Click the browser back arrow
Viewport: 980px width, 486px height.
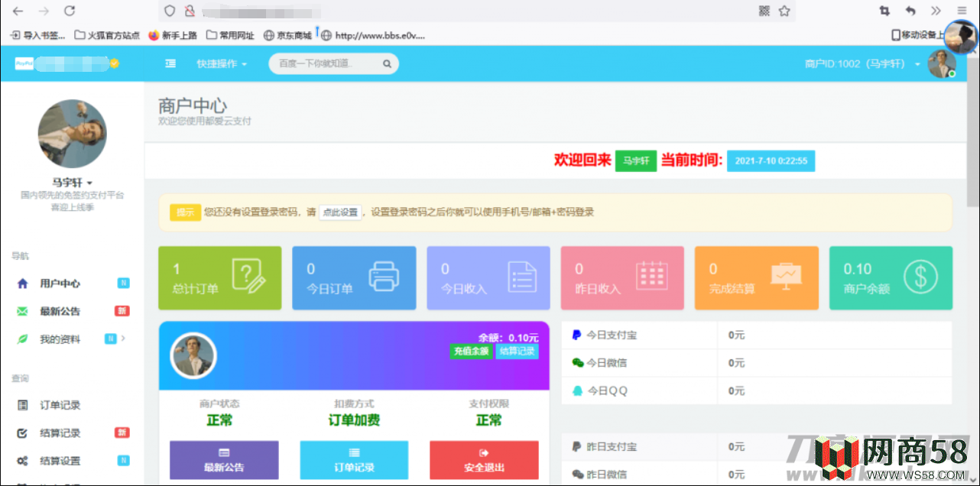click(18, 11)
